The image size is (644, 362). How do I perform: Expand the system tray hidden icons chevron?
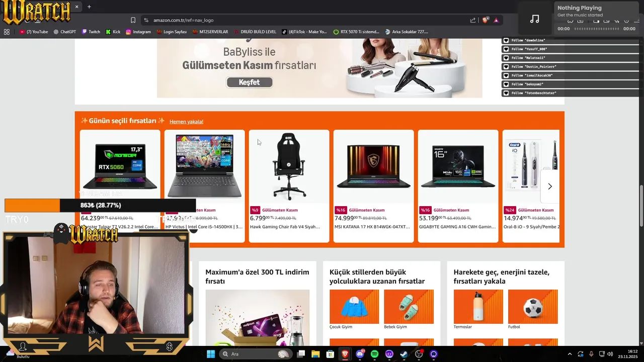[570, 354]
